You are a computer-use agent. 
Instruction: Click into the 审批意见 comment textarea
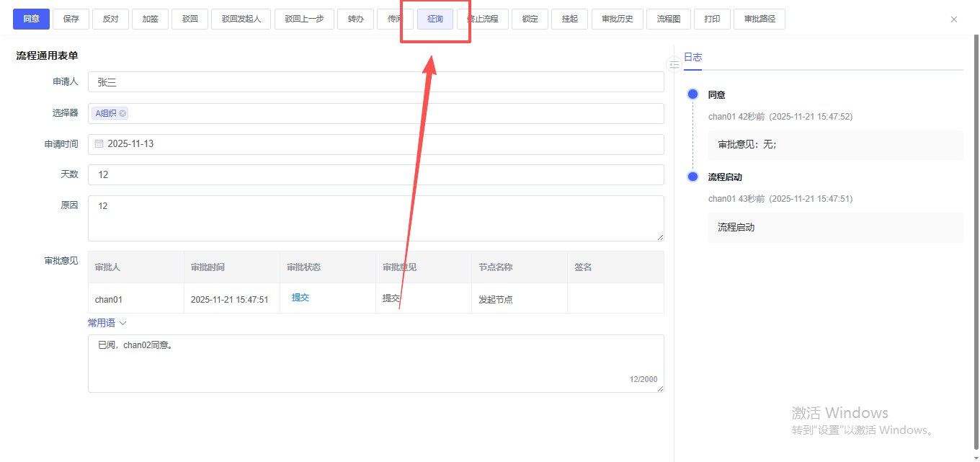[375, 363]
